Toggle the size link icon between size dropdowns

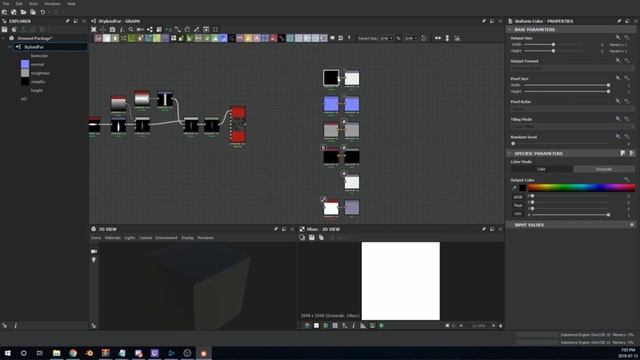(398, 38)
